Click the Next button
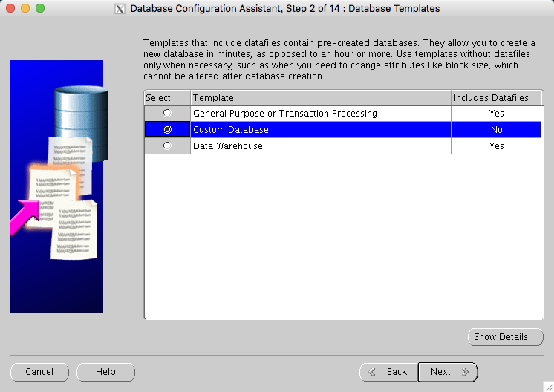The image size is (554, 392). (441, 372)
